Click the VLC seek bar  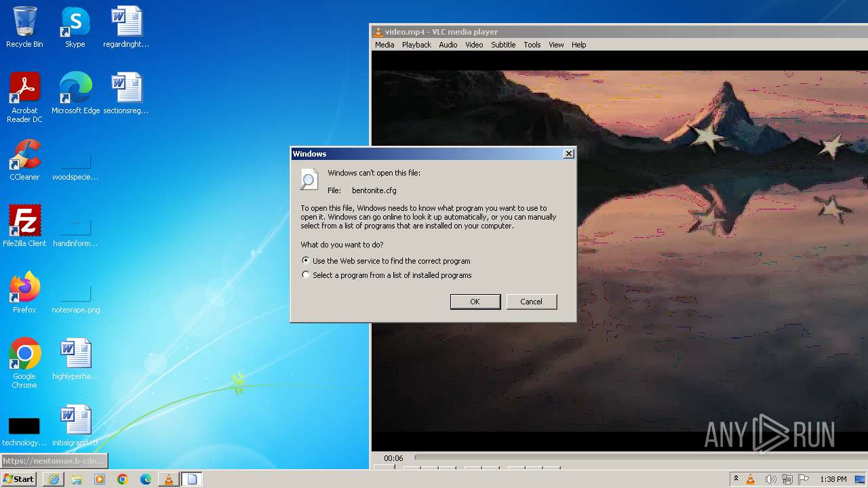[x=641, y=458]
